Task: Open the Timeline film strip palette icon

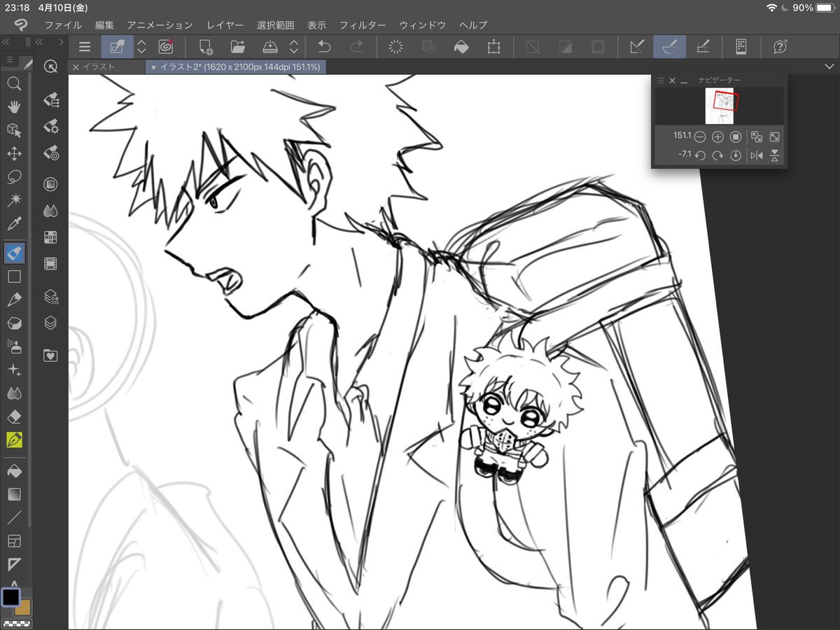Action: 50,264
